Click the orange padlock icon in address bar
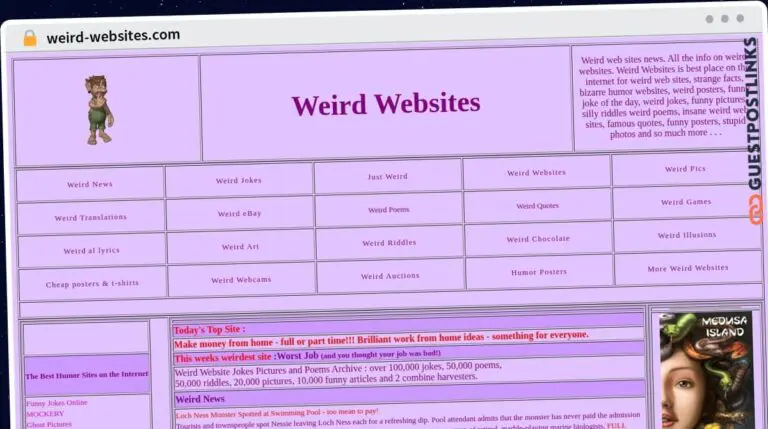The width and height of the screenshot is (768, 429). pyautogui.click(x=30, y=38)
